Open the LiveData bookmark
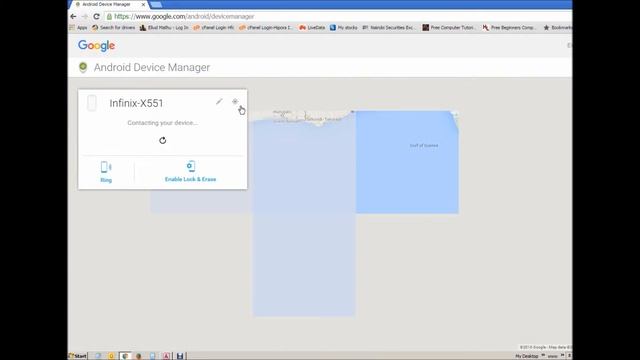640x360 pixels. coord(312,28)
